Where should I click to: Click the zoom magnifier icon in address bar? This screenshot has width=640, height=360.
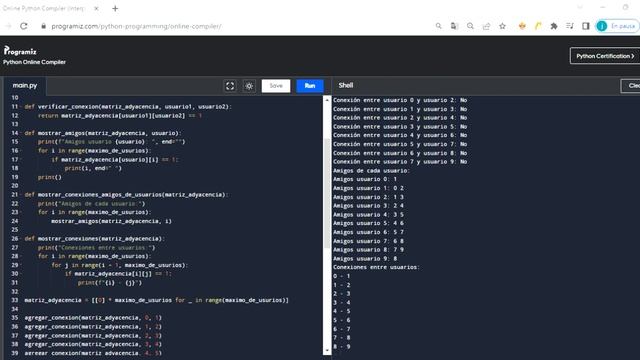(470, 26)
